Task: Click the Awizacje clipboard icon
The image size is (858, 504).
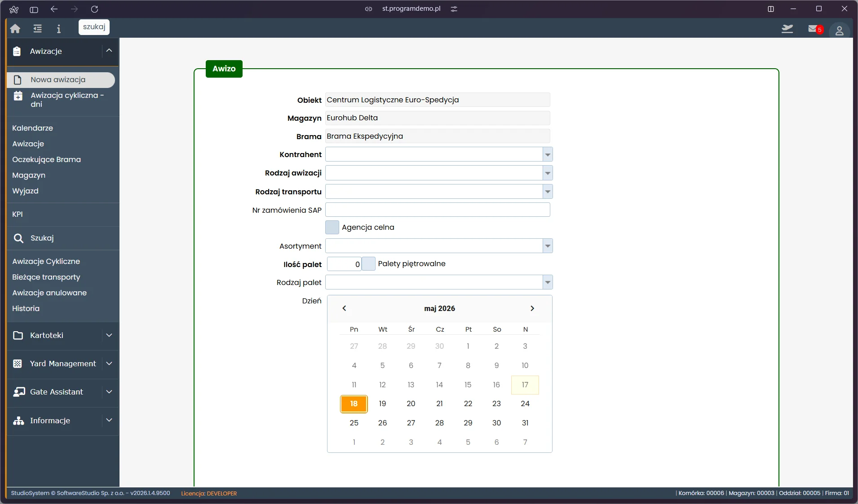Action: pyautogui.click(x=17, y=51)
